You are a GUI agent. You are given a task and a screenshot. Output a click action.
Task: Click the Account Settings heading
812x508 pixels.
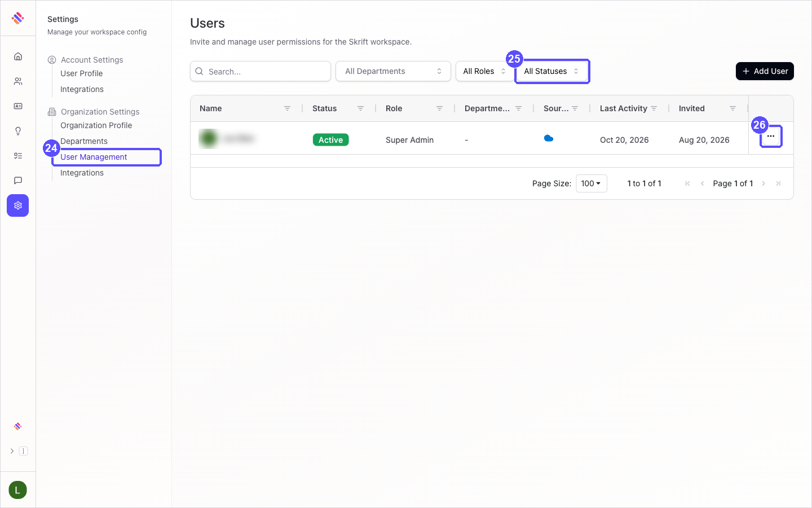point(92,60)
